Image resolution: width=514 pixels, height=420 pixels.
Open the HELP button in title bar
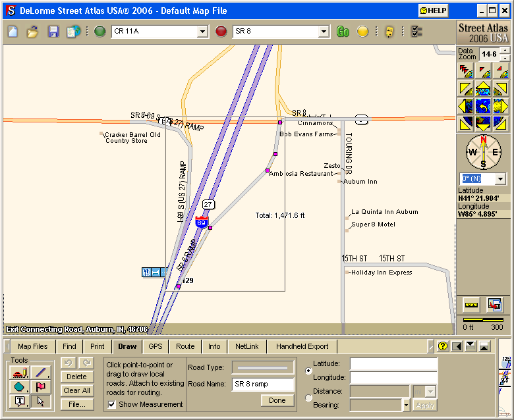[x=434, y=11]
